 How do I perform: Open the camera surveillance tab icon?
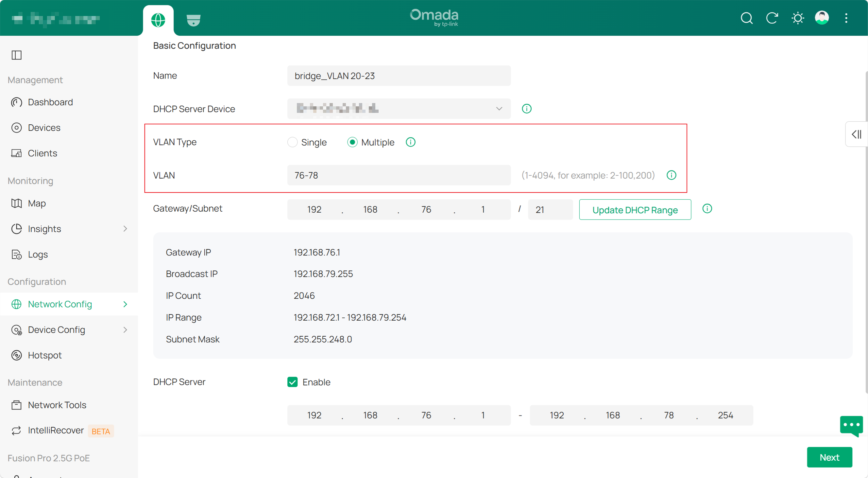coord(194,20)
